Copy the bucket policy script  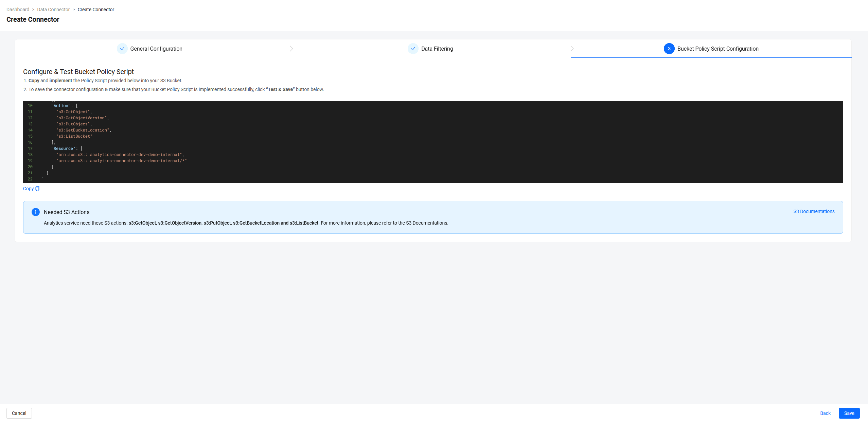(28, 189)
